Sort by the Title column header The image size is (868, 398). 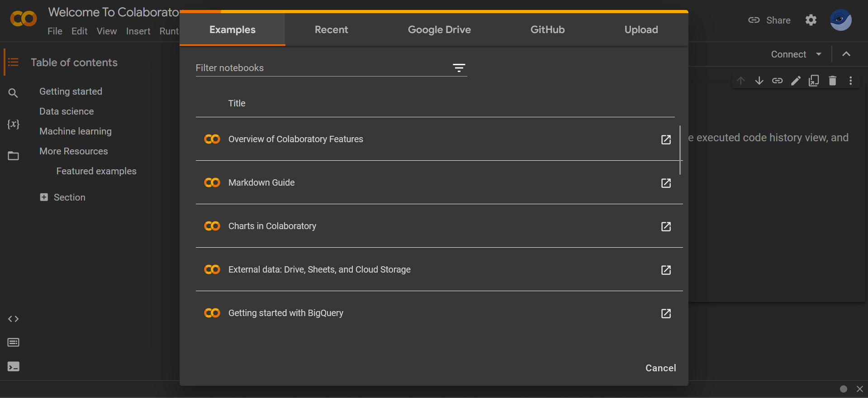(x=237, y=103)
